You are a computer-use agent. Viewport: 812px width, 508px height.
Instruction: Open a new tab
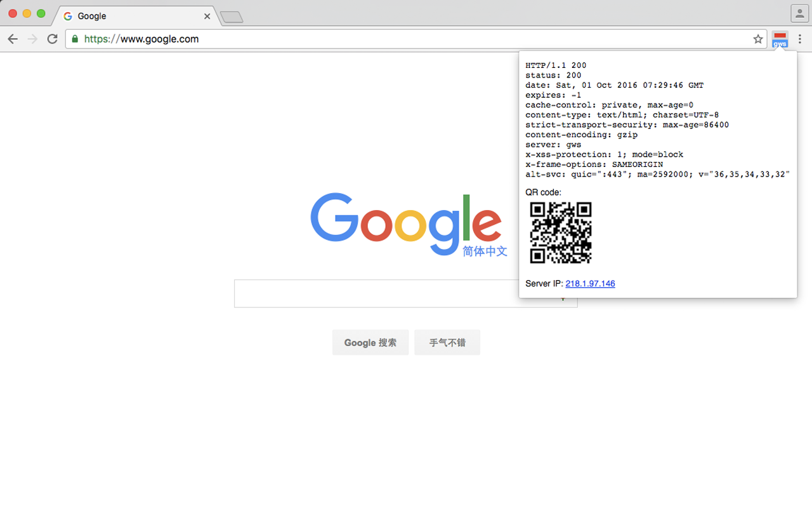pos(232,17)
